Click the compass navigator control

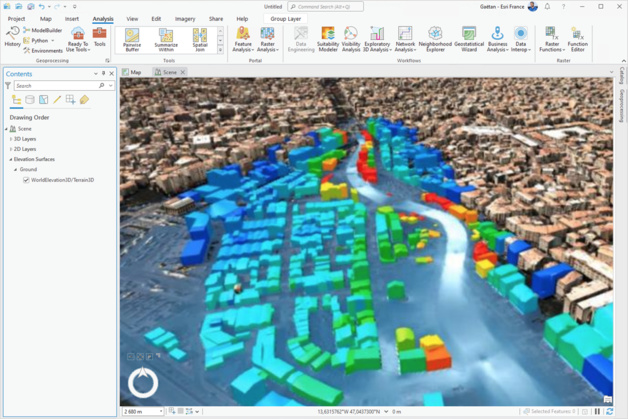(144, 383)
